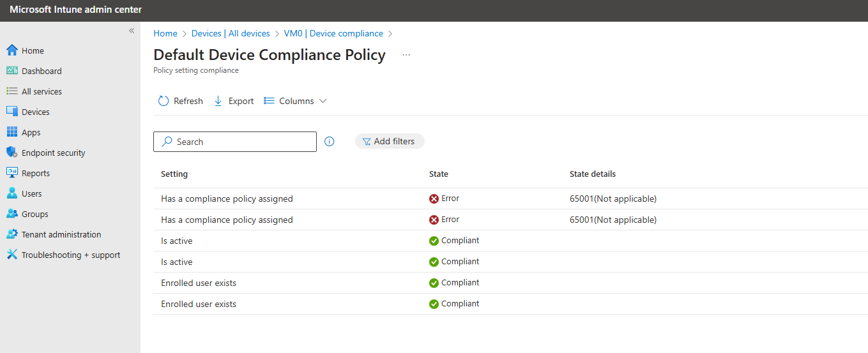Select the Devices monitor icon
This screenshot has height=353, width=868.
pos(11,112)
